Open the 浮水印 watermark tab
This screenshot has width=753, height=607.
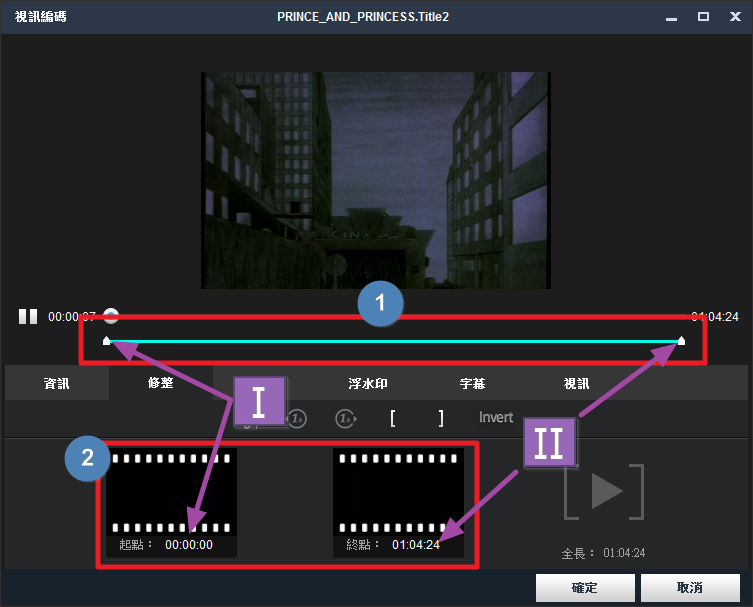367,383
